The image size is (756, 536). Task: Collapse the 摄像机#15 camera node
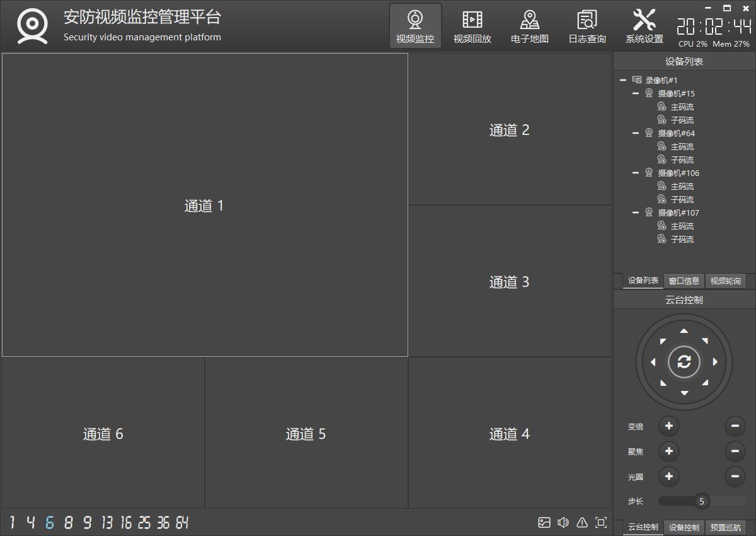tap(636, 93)
